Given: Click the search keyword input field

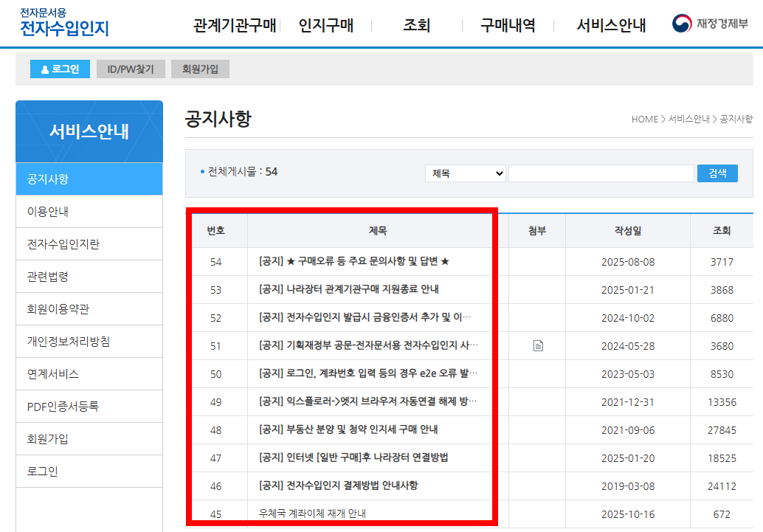Looking at the screenshot, I should click(600, 173).
